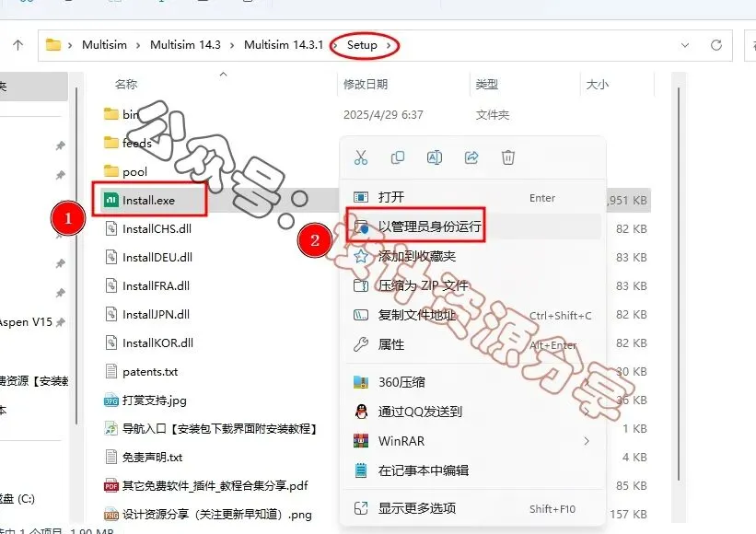This screenshot has width=756, height=534.
Task: Select InstallCHS.dll file icon
Action: pyautogui.click(x=111, y=228)
